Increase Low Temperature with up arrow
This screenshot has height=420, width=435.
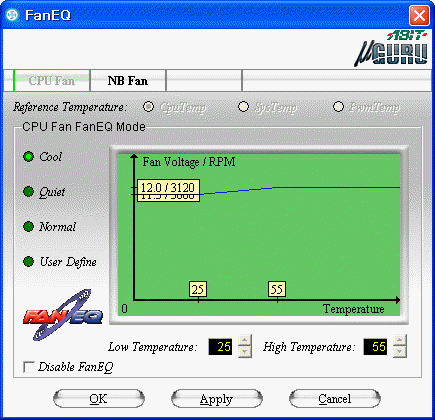click(x=245, y=340)
